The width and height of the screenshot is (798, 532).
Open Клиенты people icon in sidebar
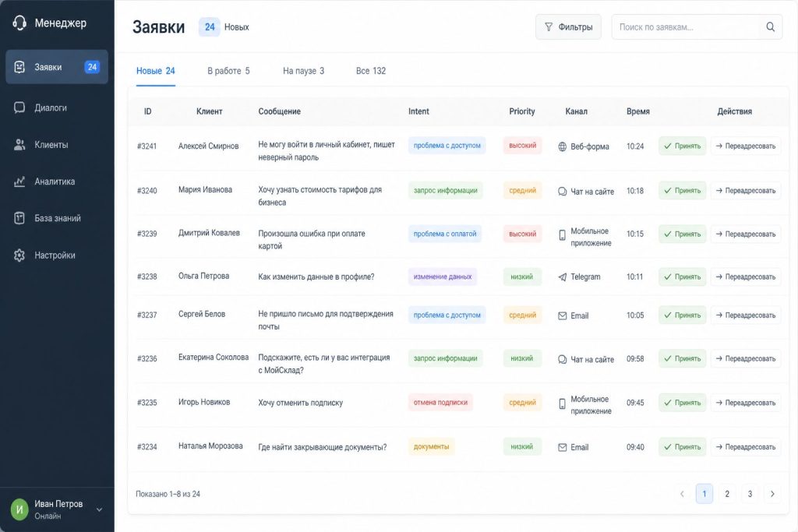click(x=19, y=144)
